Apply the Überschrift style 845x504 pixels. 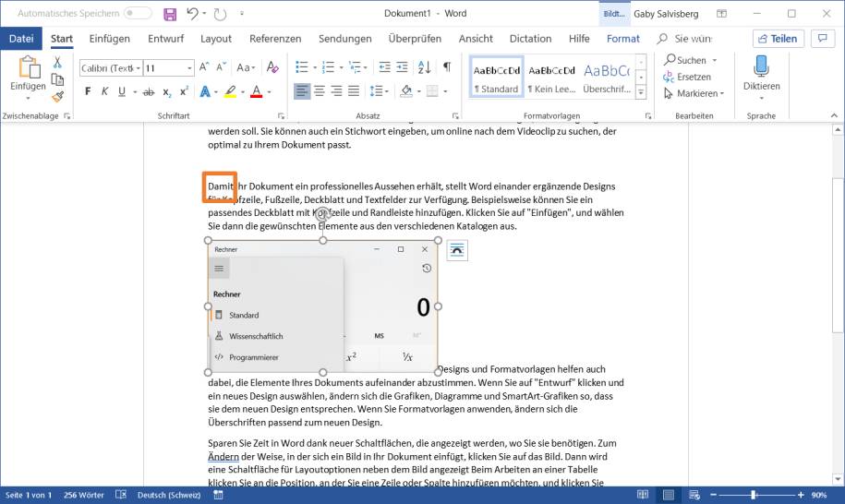(x=607, y=77)
